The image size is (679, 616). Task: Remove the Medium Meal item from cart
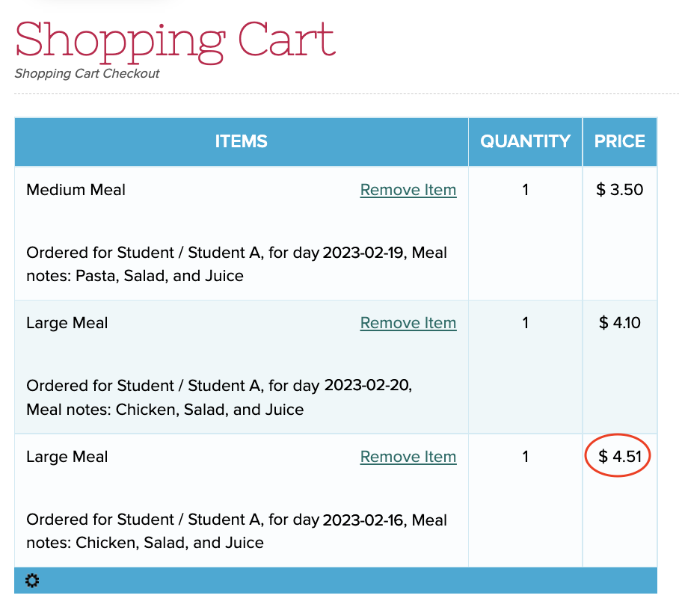[408, 190]
